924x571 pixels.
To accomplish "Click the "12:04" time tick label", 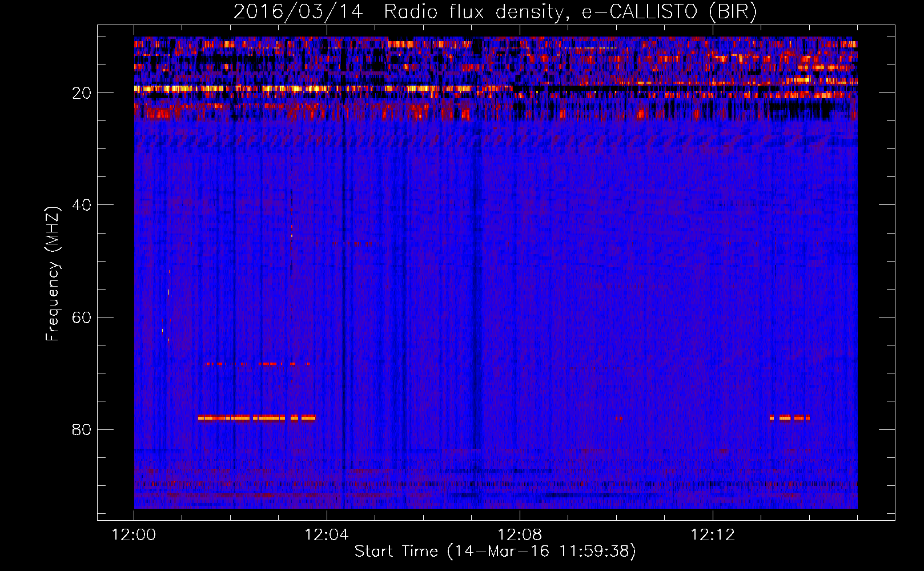I will pos(327,535).
